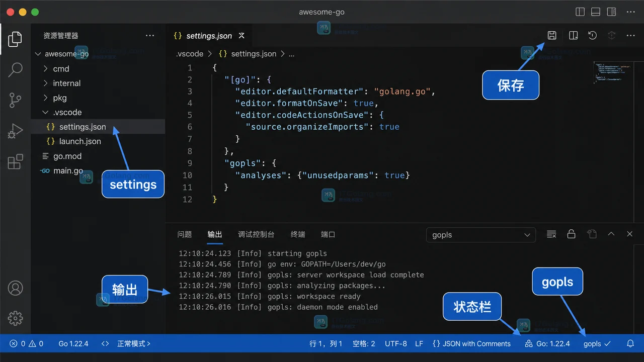Open the Search view in activity bar
The width and height of the screenshot is (644, 362).
click(x=15, y=70)
